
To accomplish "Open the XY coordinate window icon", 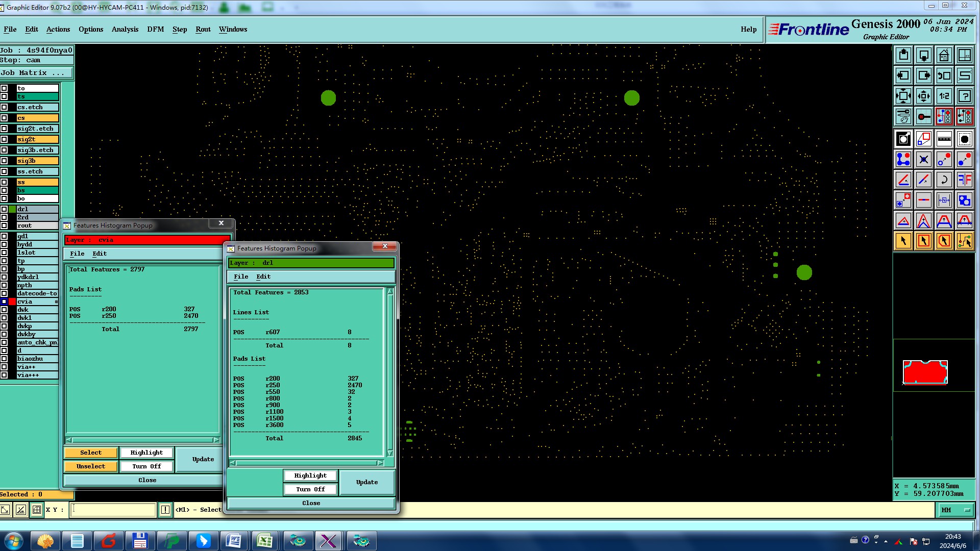I will (x=965, y=55).
